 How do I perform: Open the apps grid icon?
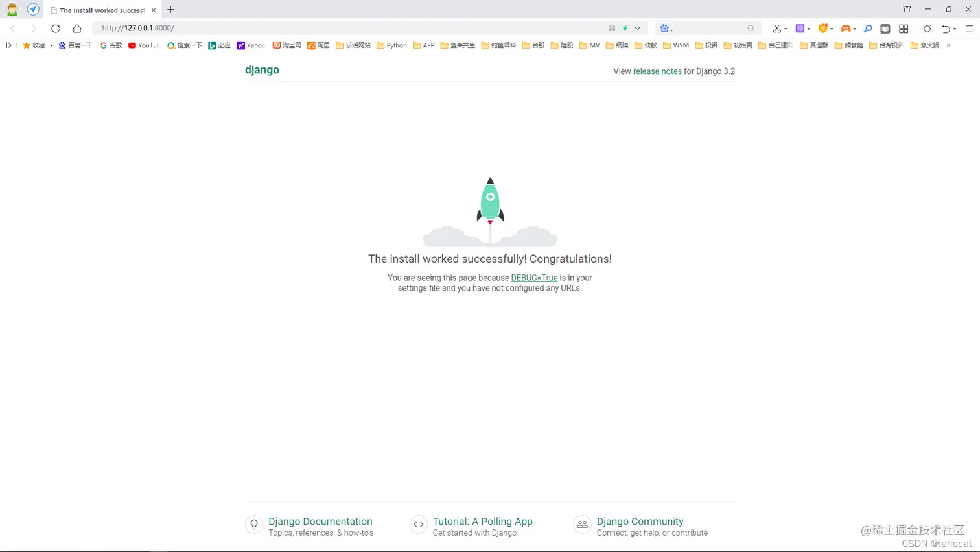(x=904, y=29)
